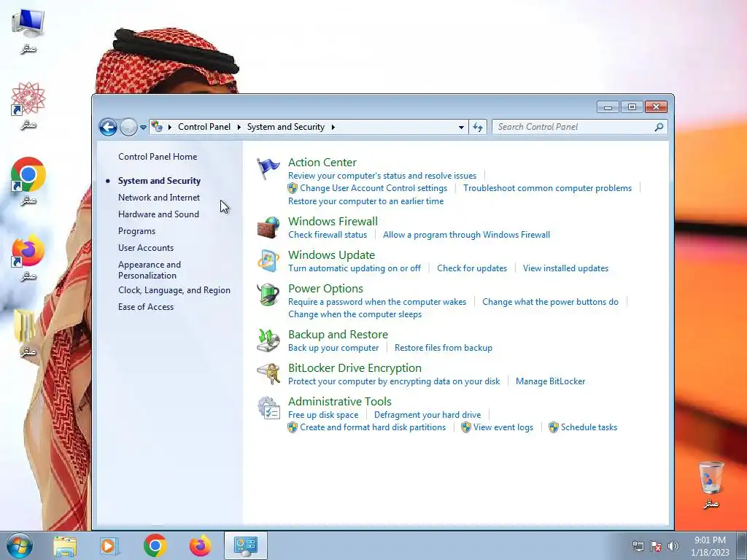Viewport: 747px width, 560px height.
Task: Open Firefox from the taskbar
Action: [x=200, y=545]
